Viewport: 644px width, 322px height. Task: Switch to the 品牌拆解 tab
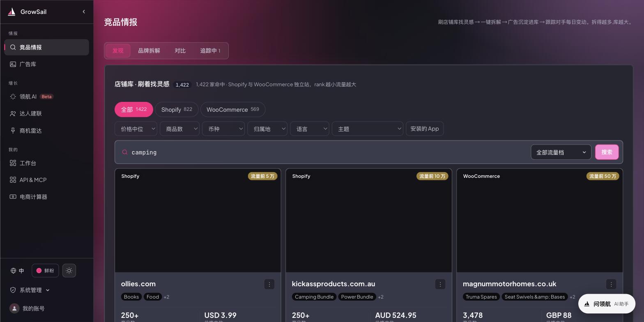pyautogui.click(x=149, y=51)
